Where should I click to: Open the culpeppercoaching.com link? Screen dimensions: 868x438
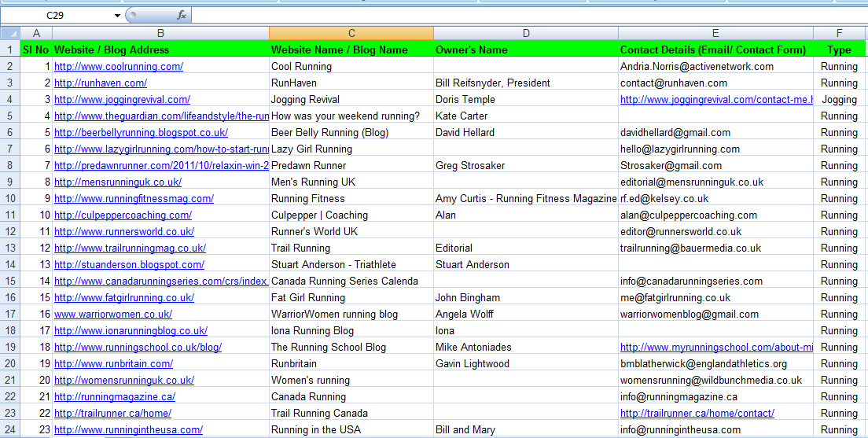tap(123, 215)
